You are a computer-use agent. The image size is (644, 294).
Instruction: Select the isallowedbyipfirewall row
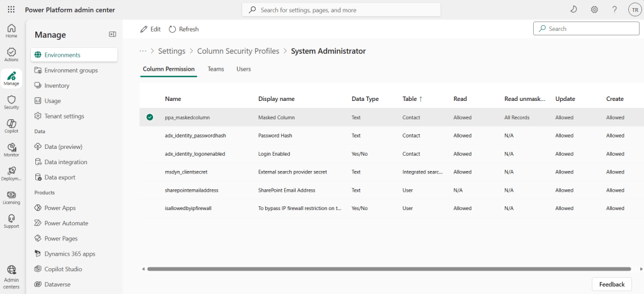pos(391,208)
